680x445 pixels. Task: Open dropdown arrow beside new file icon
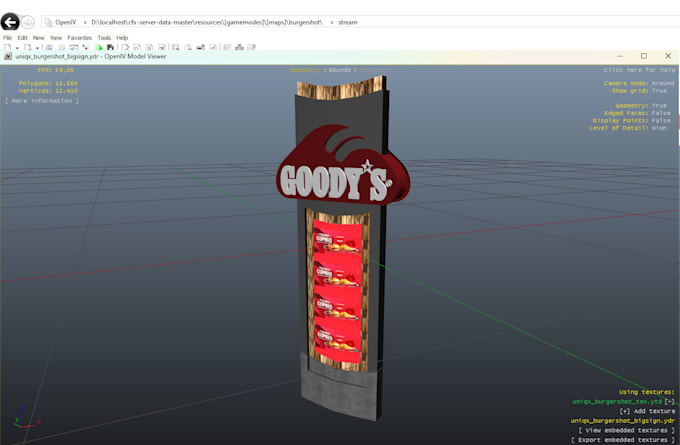(17, 48)
